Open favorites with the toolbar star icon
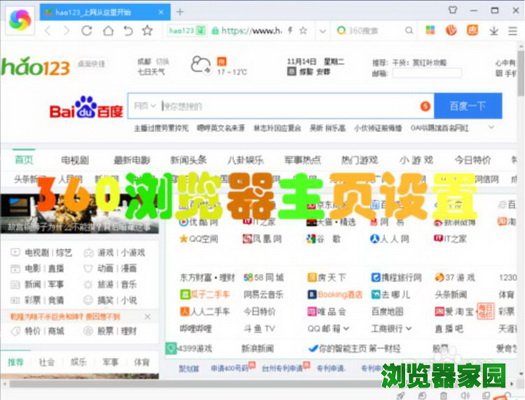 tap(147, 31)
